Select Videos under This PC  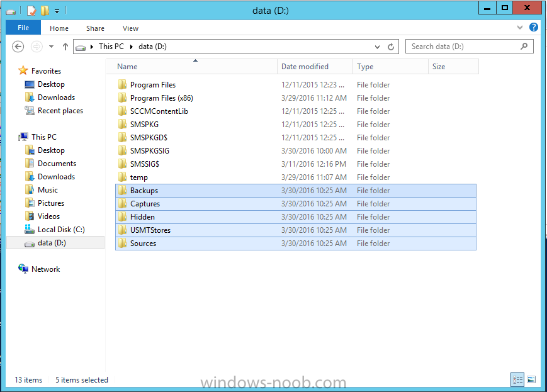[48, 216]
